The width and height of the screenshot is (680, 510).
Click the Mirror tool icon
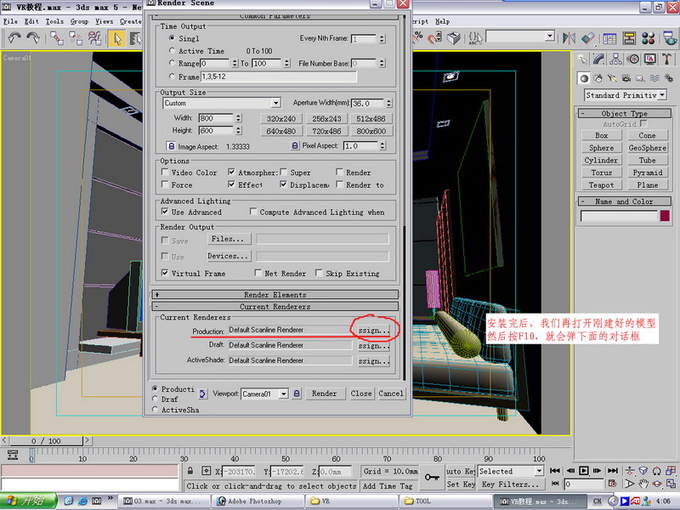click(569, 38)
